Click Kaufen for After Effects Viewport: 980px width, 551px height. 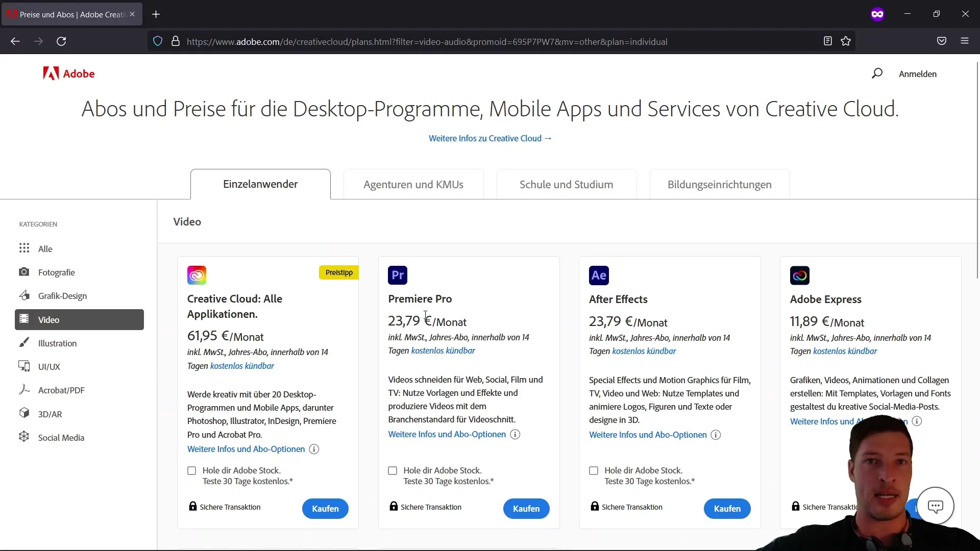click(727, 509)
